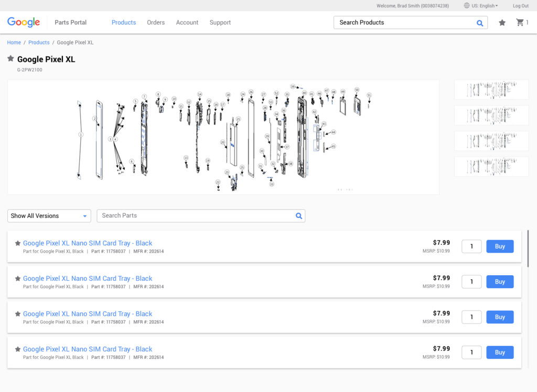Open fourth Nano SIM Card Tray - Black link

tap(88, 349)
